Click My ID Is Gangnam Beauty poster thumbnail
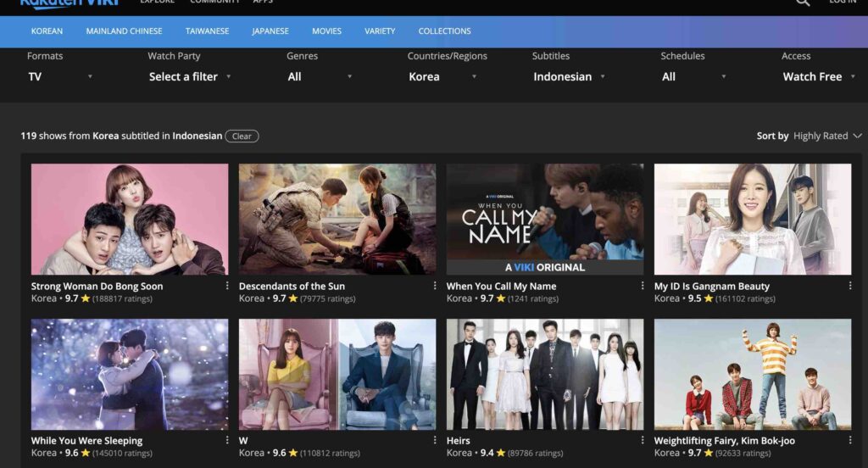The height and width of the screenshot is (468, 868). point(753,219)
